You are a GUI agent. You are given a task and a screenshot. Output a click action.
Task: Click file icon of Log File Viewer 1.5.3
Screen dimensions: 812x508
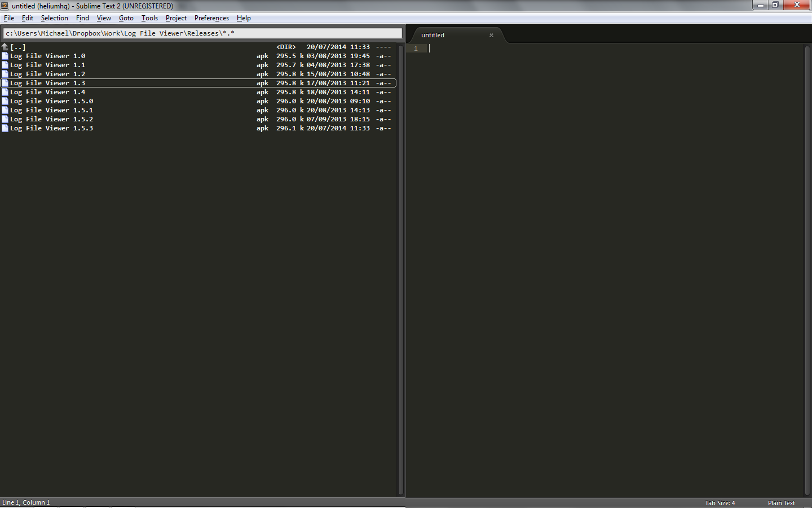[x=5, y=128]
